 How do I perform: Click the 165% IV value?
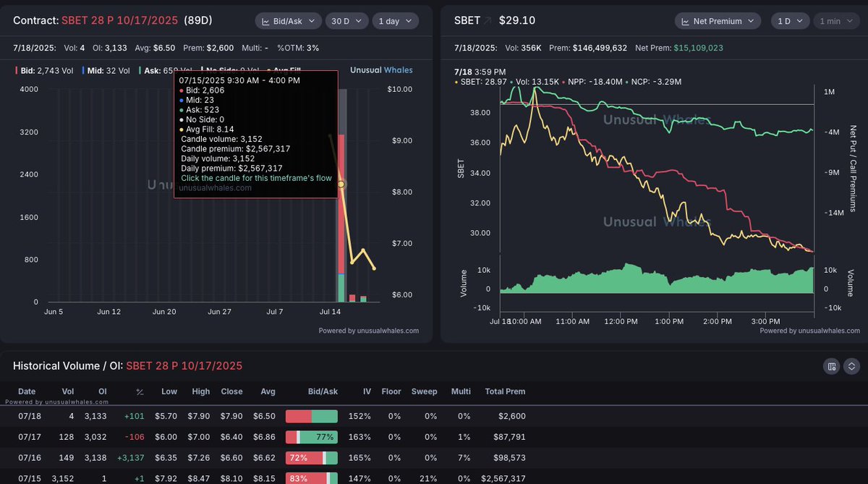[359, 458]
